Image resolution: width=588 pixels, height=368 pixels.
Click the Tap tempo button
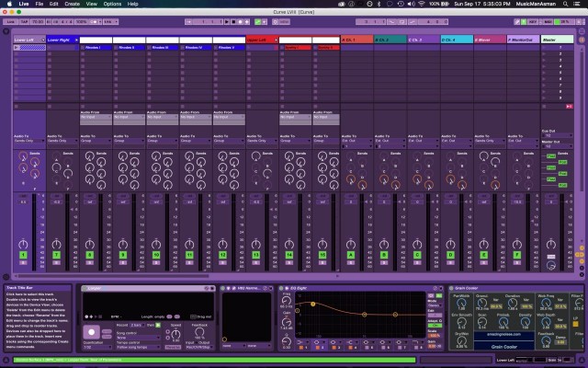[x=23, y=20]
